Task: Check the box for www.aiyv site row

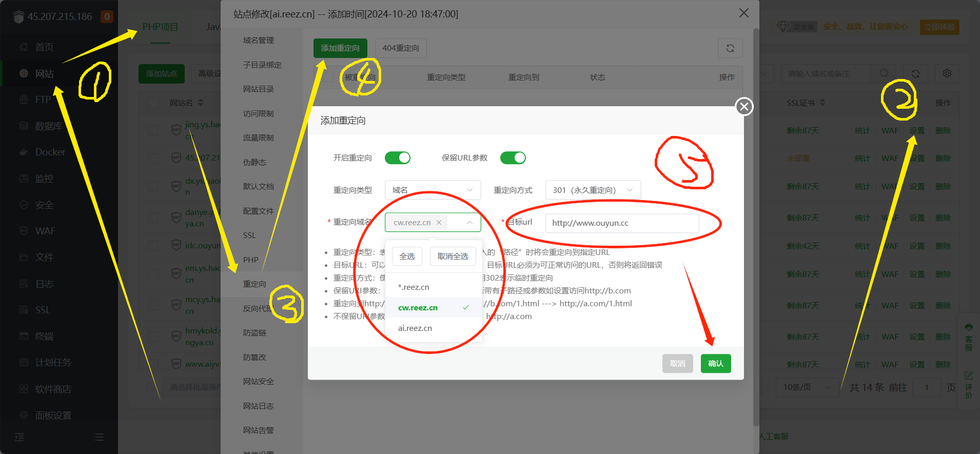Action: (x=153, y=364)
